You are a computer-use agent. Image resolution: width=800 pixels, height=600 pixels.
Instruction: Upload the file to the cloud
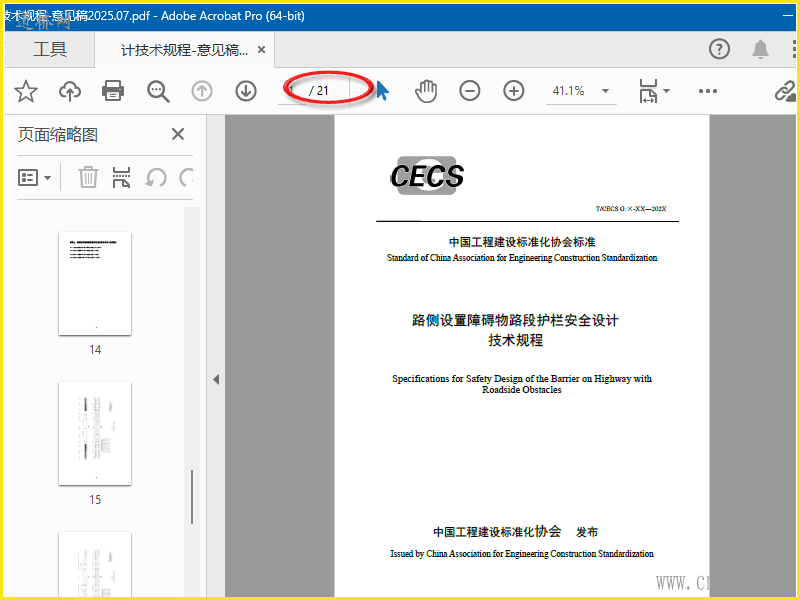click(70, 91)
